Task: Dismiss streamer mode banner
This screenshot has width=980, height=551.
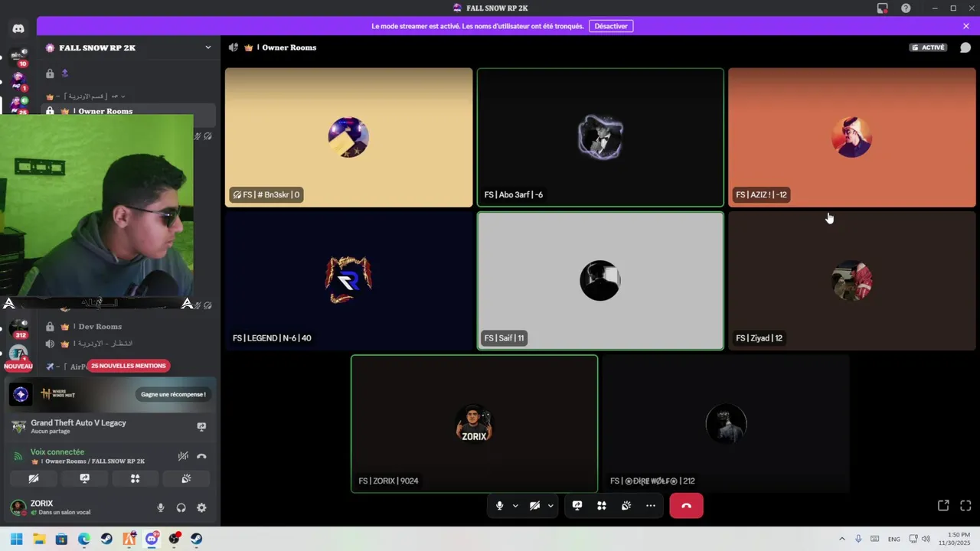Action: pyautogui.click(x=966, y=26)
